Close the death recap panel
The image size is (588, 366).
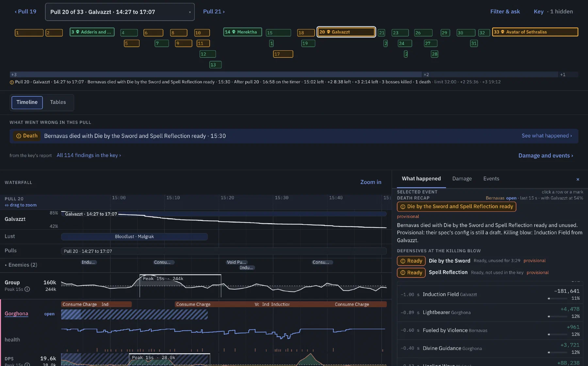coord(578,179)
